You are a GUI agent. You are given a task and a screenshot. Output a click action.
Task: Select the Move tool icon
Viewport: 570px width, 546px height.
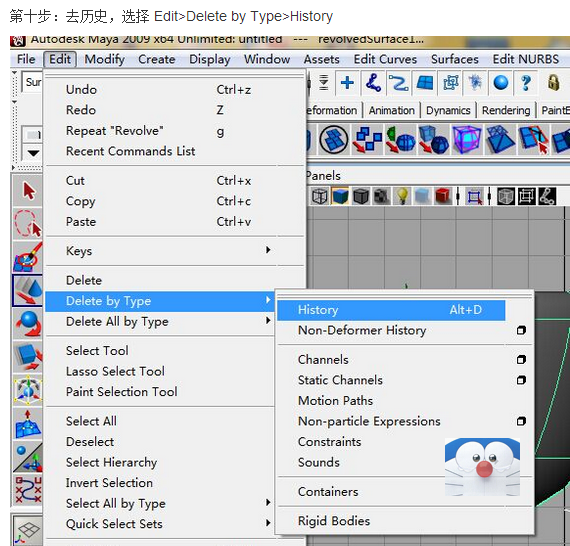coord(28,290)
